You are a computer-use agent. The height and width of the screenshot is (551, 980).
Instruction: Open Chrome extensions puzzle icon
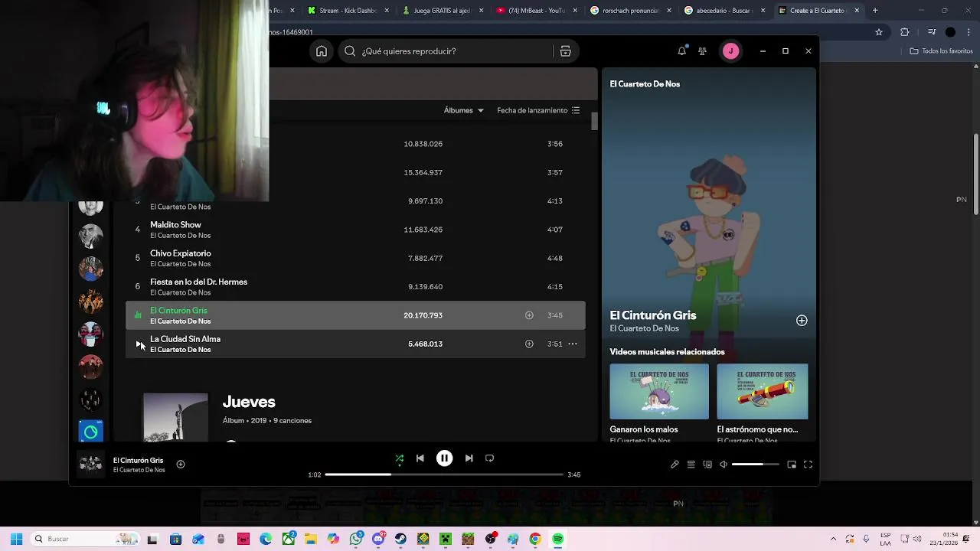904,32
